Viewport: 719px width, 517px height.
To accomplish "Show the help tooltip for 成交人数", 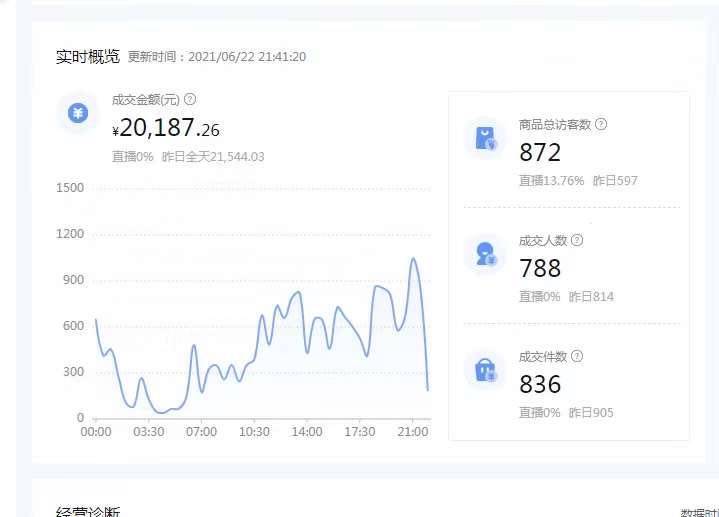I will coord(577,241).
